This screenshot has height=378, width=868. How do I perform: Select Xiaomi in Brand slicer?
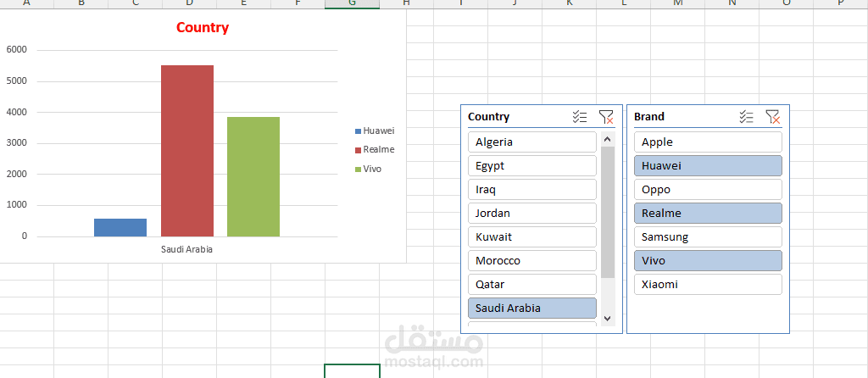pyautogui.click(x=708, y=285)
